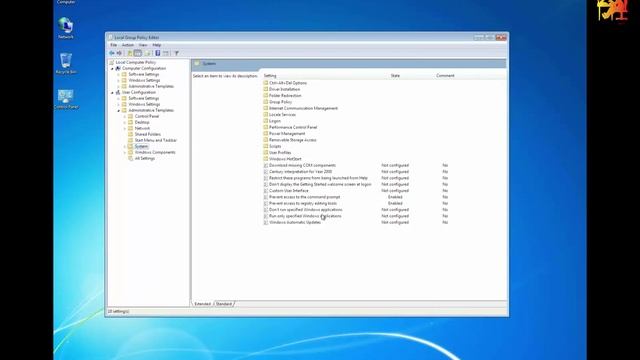Toggle the Show/Hide Console Tree toolbar icon
The height and width of the screenshot is (360, 640).
(x=138, y=53)
